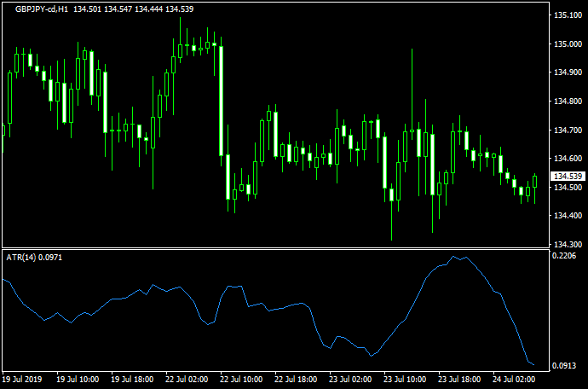Click the 135.000 price axis label
This screenshot has height=389, width=588.
tap(567, 44)
